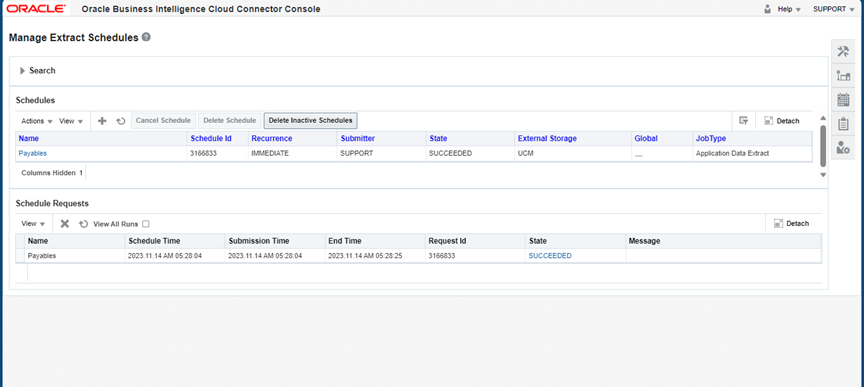Screen dimensions: 864x387
Task: Sort by Schedule Id column header
Action: point(211,138)
